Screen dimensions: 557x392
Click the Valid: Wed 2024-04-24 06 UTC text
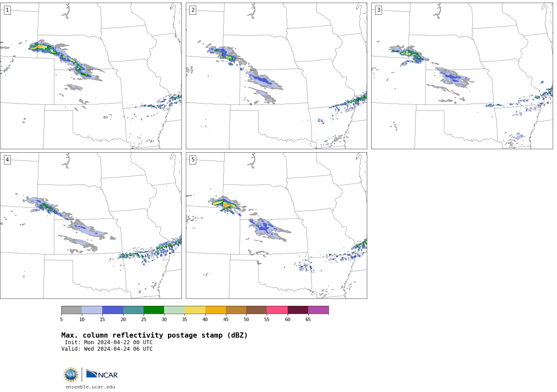click(x=107, y=349)
